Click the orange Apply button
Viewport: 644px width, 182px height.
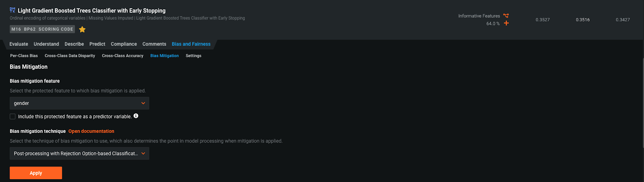pos(36,173)
